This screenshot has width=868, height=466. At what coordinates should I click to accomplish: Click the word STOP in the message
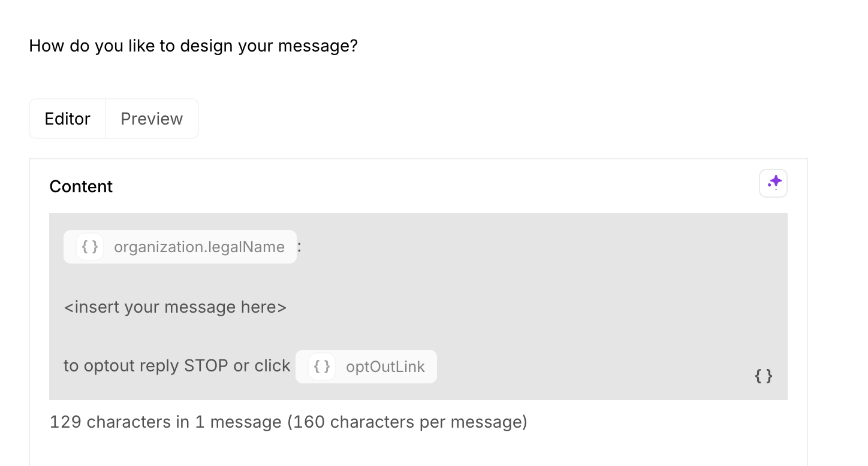pyautogui.click(x=206, y=366)
